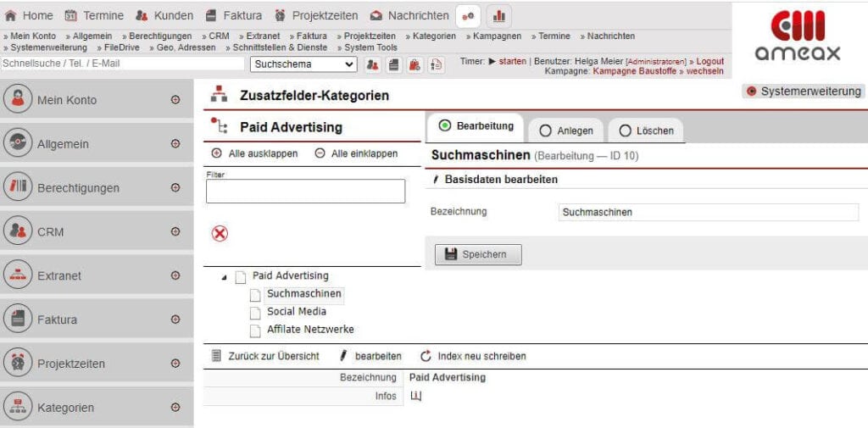Select the Löschen radio option
This screenshot has height=428, width=868.
tap(626, 131)
